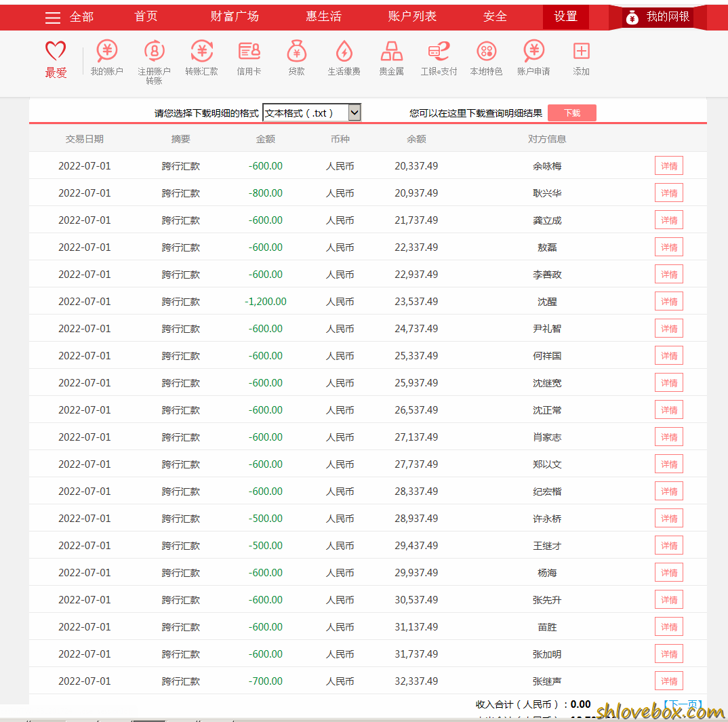Open 账户列表 menu

(412, 16)
